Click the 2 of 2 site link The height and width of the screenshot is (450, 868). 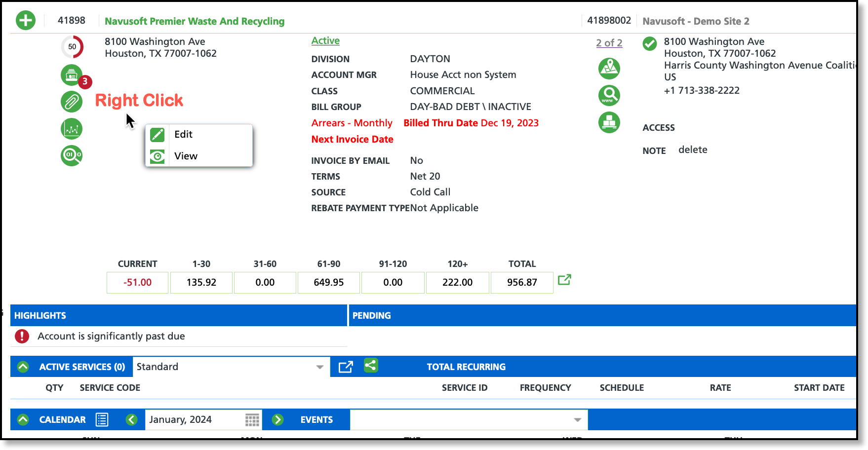tap(609, 43)
